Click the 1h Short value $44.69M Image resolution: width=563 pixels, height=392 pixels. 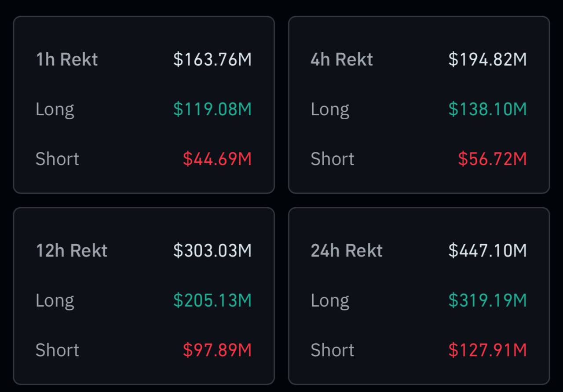(217, 159)
